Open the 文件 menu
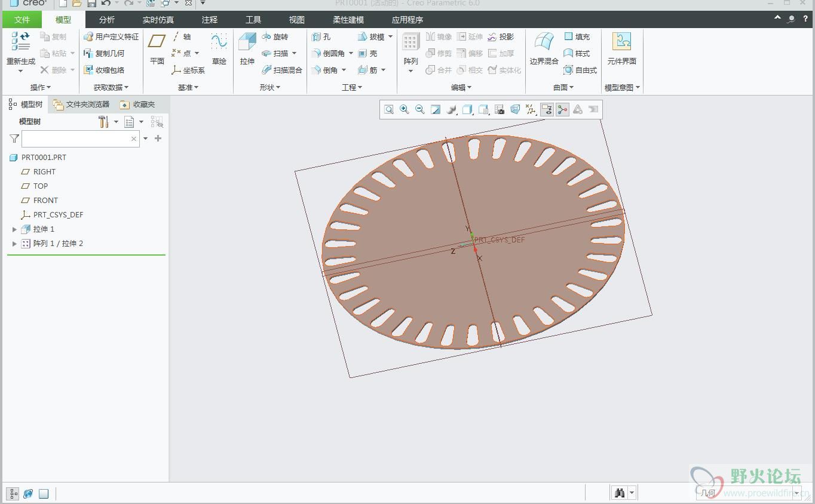Viewport: 815px width, 504px height. 22,20
